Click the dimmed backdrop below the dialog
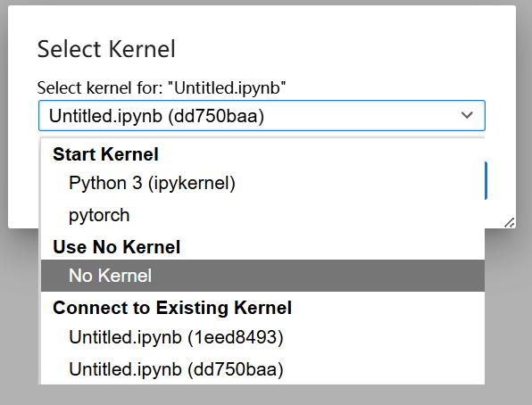 pyautogui.click(x=264, y=395)
